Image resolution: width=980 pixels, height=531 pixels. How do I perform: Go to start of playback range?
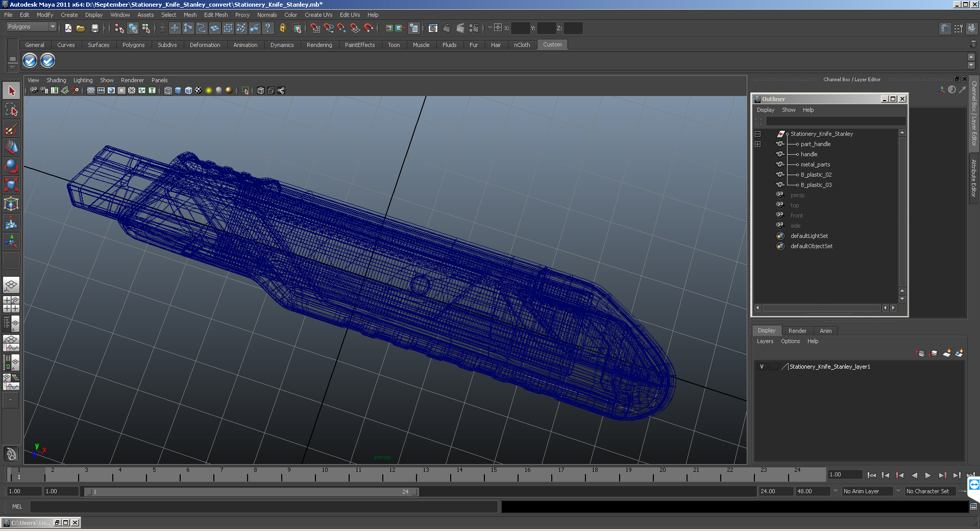point(871,475)
